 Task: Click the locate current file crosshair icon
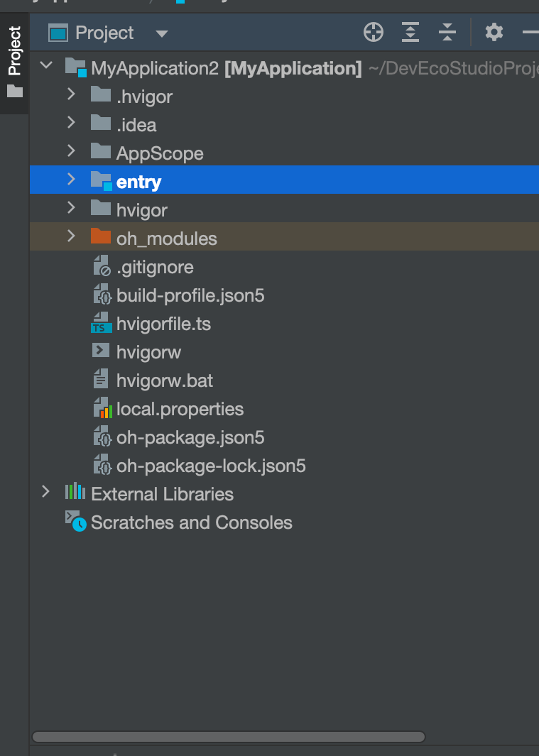[374, 32]
